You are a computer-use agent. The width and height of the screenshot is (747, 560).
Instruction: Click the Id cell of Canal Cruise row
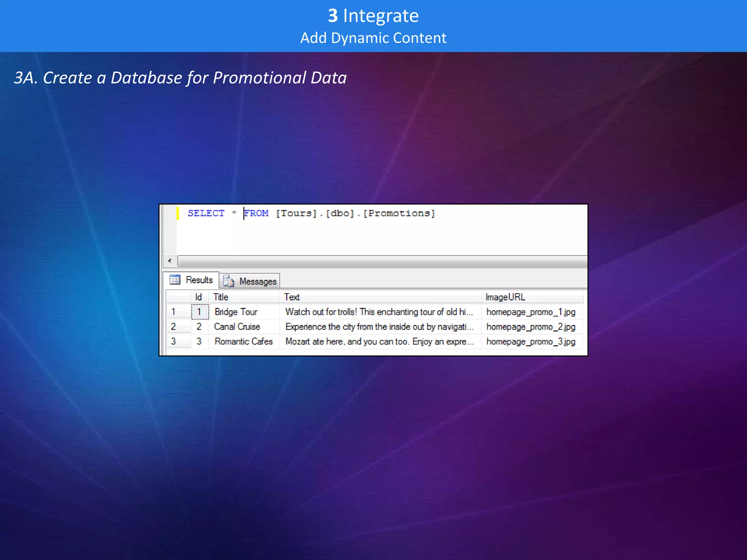coord(200,327)
